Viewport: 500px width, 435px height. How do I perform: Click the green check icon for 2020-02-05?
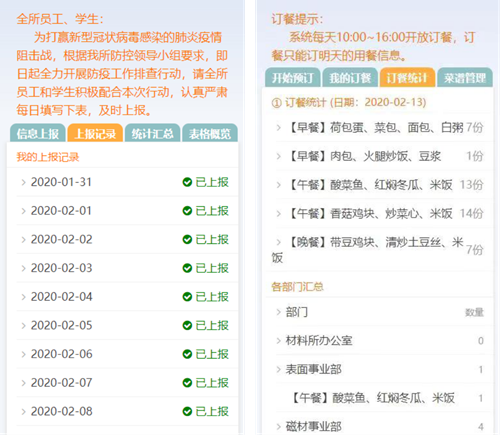tap(187, 325)
